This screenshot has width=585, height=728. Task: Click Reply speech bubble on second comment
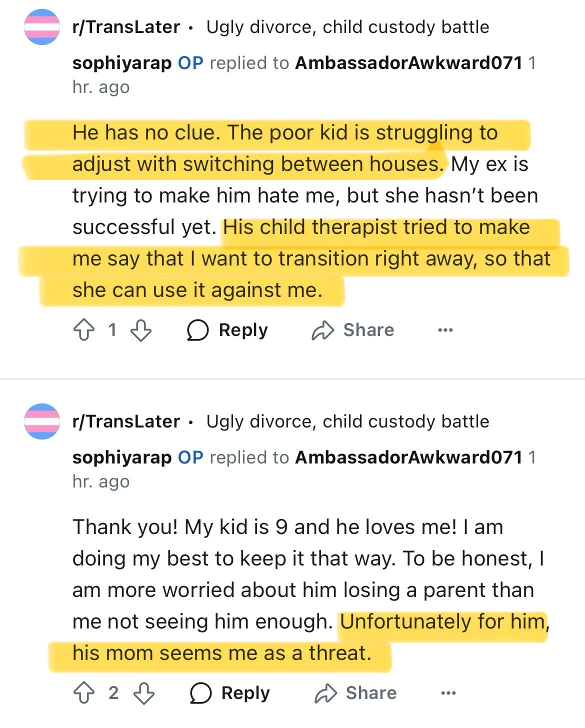(200, 693)
